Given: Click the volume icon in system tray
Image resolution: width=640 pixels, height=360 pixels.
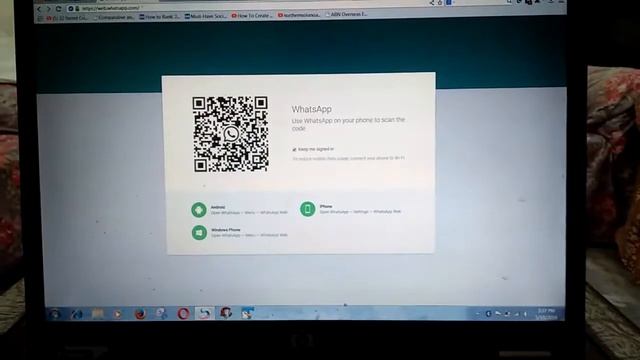Looking at the screenshot, I should (525, 314).
